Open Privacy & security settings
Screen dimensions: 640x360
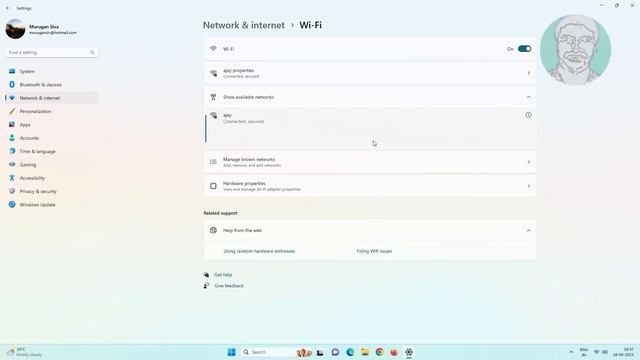52,191
